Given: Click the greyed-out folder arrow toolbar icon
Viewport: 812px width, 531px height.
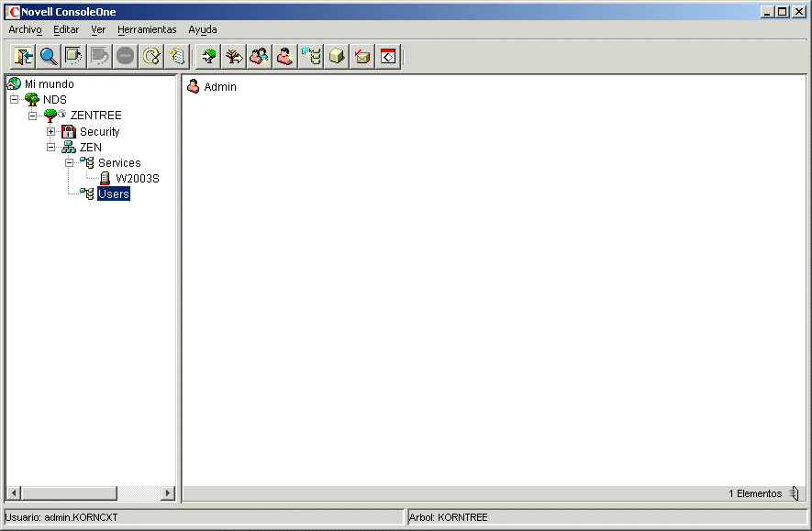Looking at the screenshot, I should [99, 56].
